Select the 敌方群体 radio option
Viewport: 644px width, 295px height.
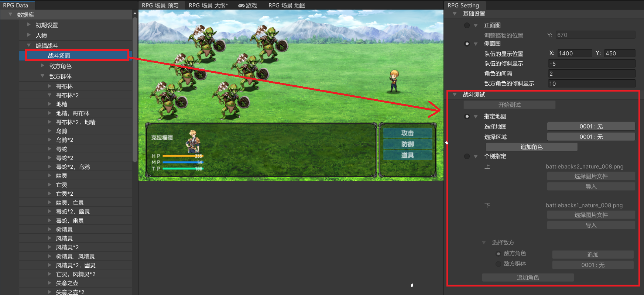tap(498, 264)
